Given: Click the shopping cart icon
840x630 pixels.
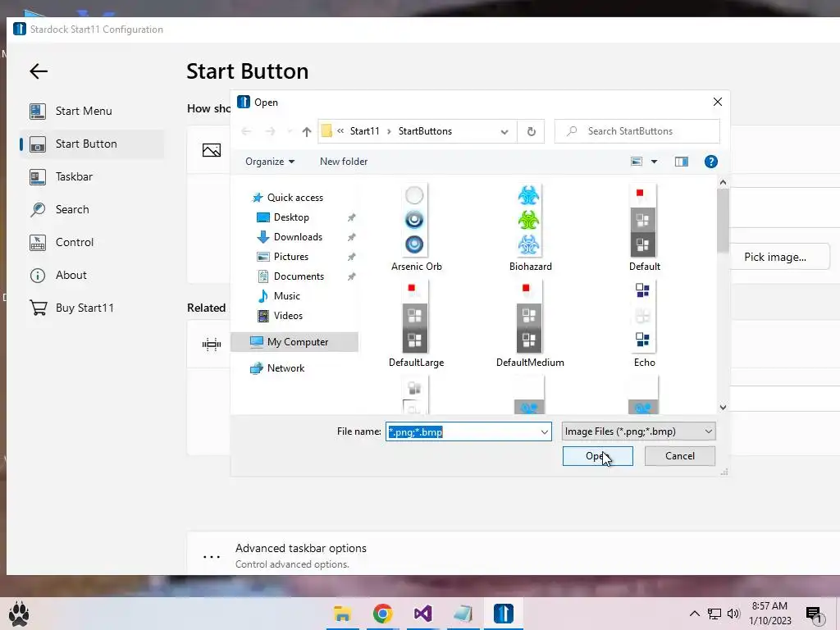Looking at the screenshot, I should coord(38,308).
